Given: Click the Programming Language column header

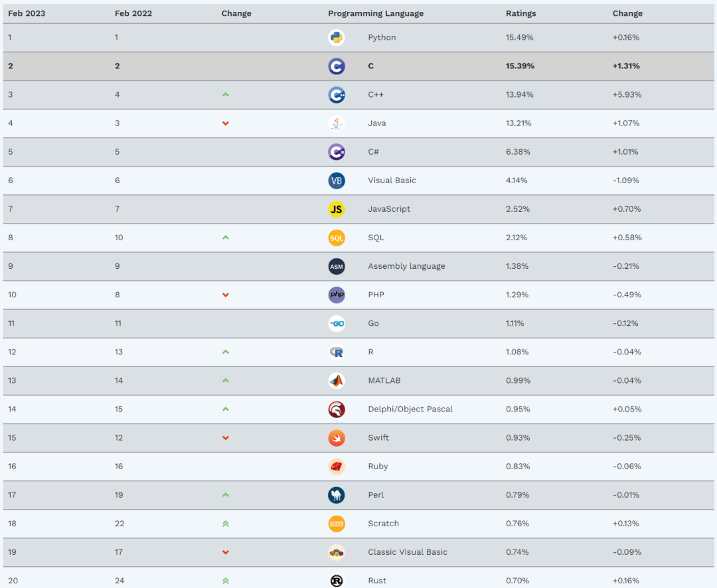Looking at the screenshot, I should tap(376, 13).
